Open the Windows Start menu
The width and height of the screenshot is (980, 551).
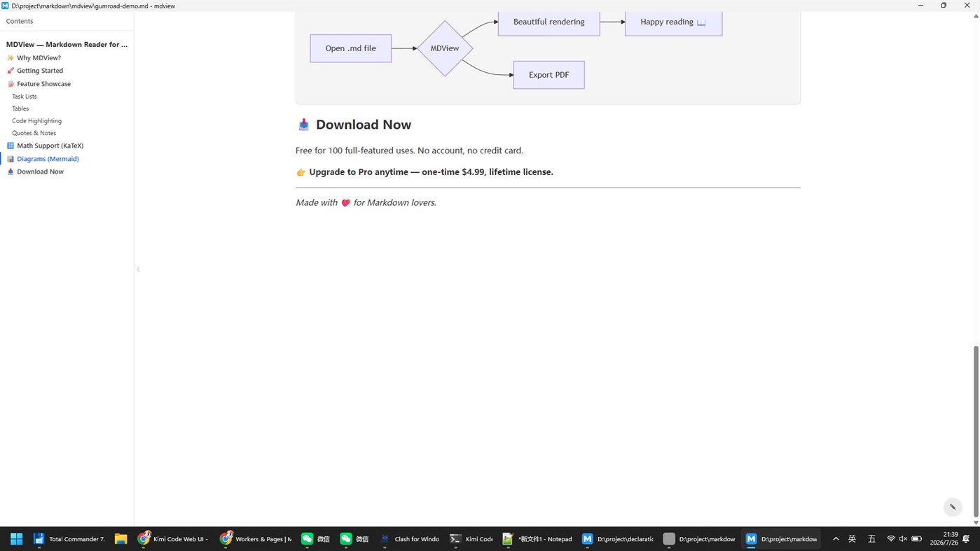click(x=16, y=539)
